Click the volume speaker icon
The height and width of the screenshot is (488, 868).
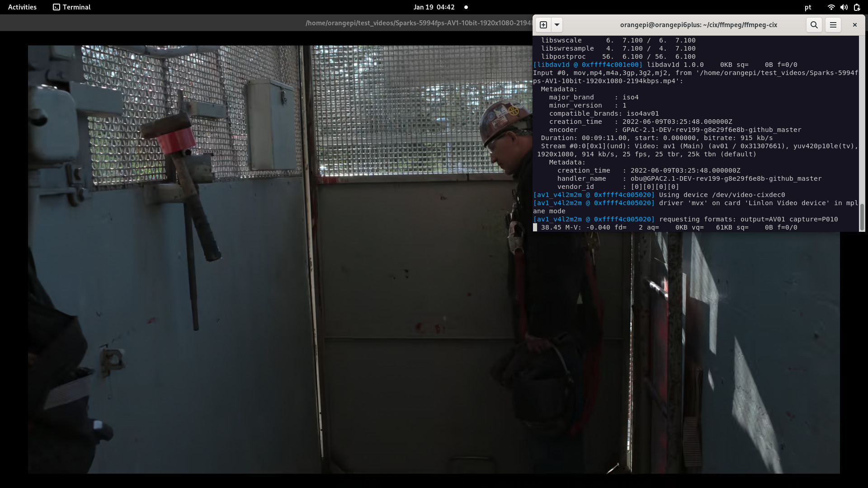coord(844,7)
